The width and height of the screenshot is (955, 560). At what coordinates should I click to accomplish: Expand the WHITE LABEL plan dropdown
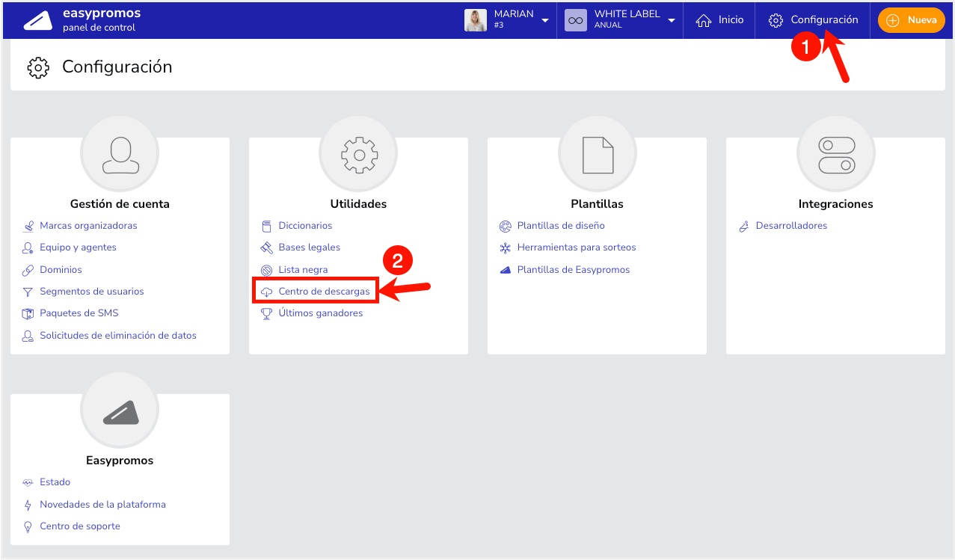pyautogui.click(x=671, y=20)
